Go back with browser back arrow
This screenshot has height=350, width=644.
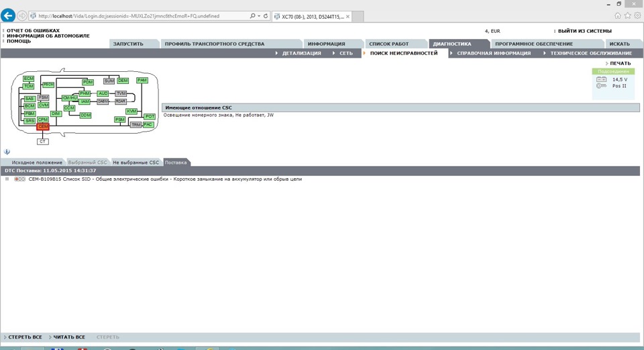8,15
